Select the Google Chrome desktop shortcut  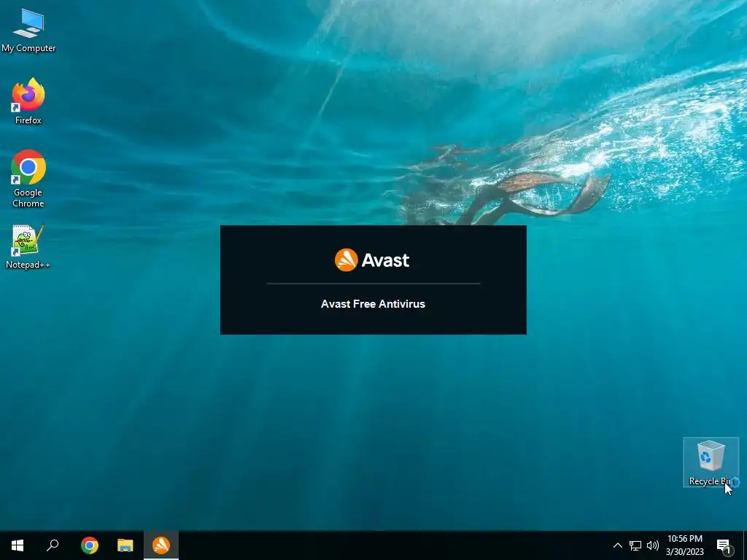coord(28,179)
